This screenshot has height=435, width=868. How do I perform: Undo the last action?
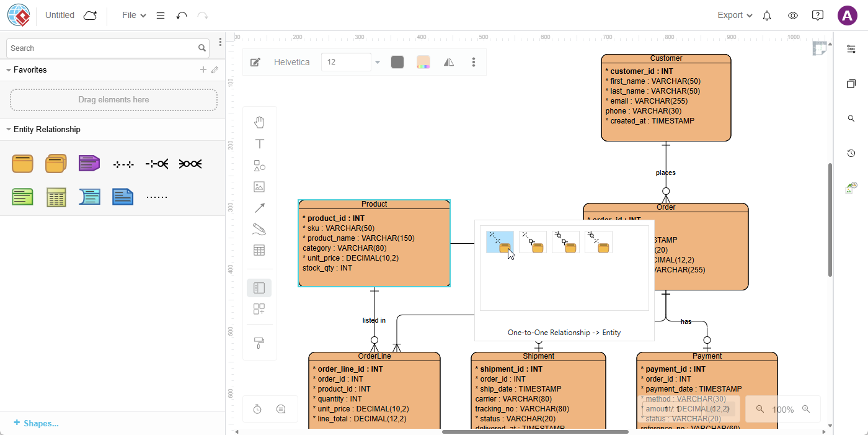pos(182,16)
